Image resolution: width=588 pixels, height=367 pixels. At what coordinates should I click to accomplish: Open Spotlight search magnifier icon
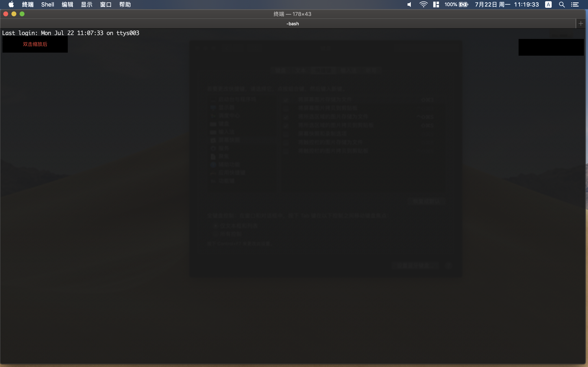pos(561,4)
